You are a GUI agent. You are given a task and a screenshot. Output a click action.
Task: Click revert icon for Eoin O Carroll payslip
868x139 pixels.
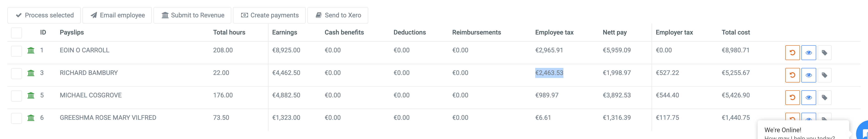[x=792, y=53]
